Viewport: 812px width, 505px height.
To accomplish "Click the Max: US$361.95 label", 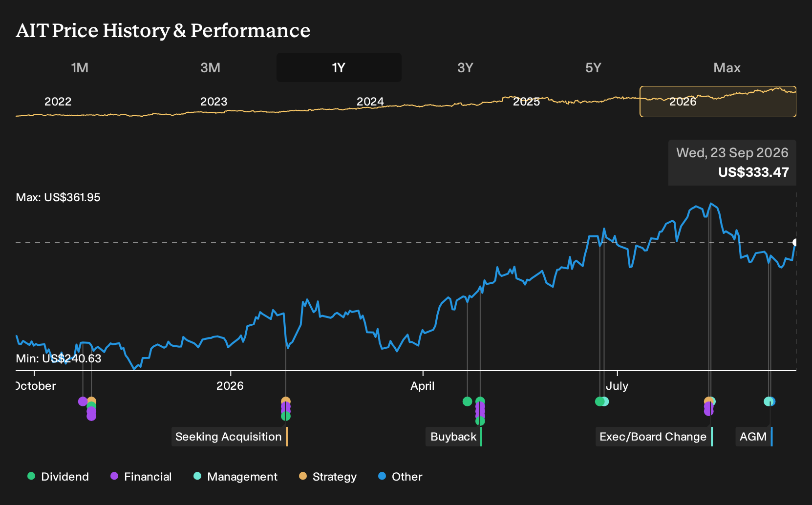I will click(x=58, y=197).
